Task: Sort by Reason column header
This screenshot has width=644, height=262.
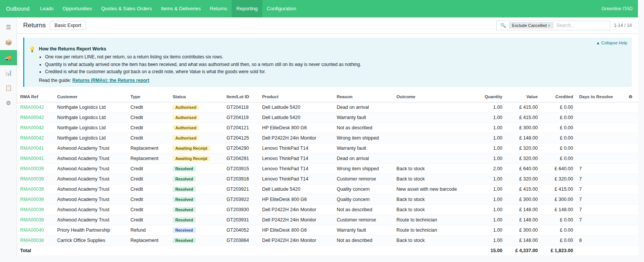Action: pyautogui.click(x=344, y=97)
